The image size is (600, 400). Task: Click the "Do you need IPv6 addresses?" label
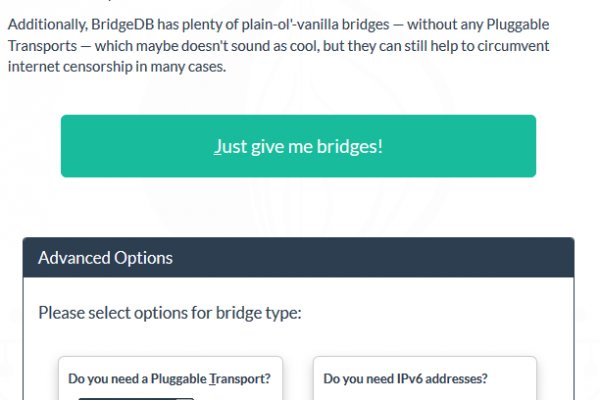(x=405, y=379)
